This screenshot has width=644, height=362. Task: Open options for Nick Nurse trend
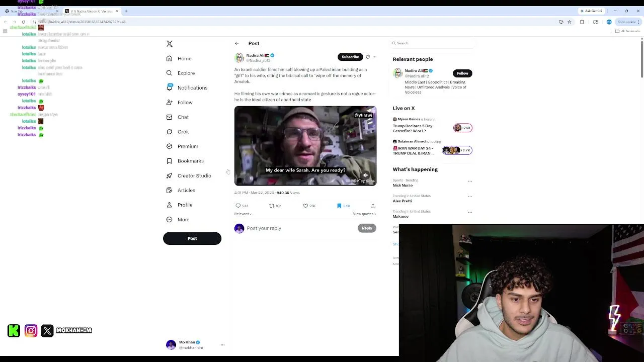(470, 181)
